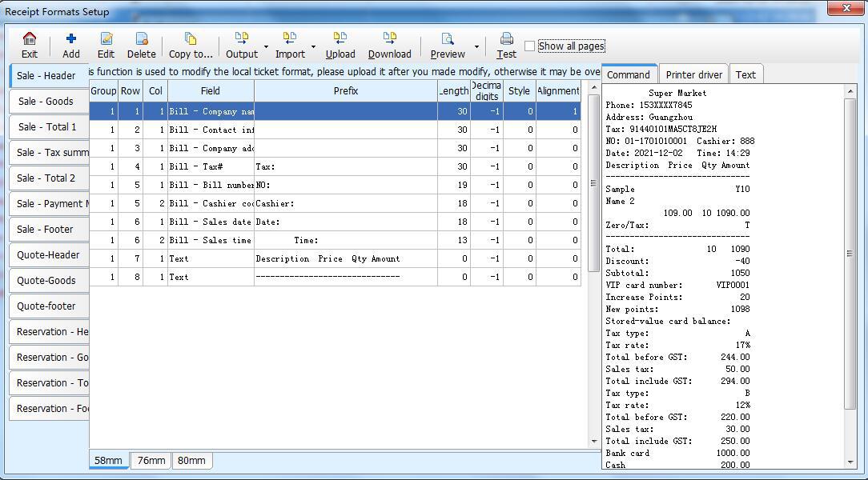Click the Copy to... icon

tap(191, 46)
